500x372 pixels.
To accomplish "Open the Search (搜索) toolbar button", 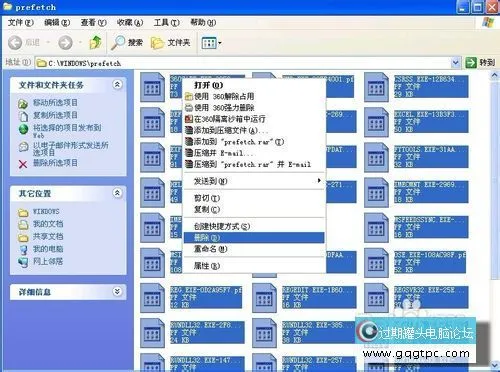I will 127,42.
